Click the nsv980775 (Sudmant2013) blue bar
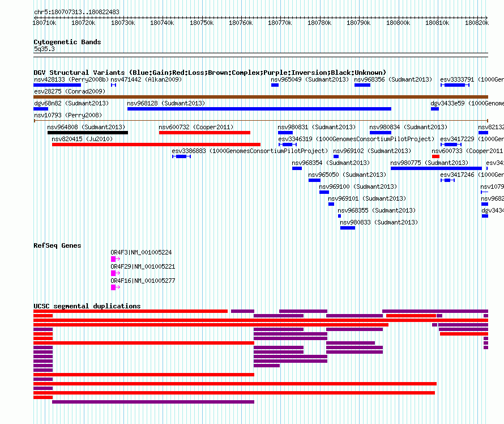Viewport: 504px width, 424px height. (x=436, y=168)
